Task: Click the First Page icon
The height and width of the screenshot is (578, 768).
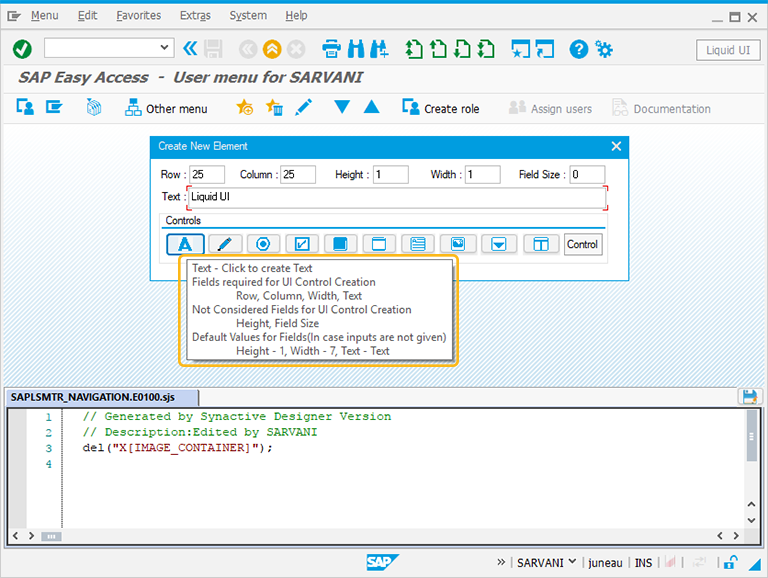Action: click(414, 49)
